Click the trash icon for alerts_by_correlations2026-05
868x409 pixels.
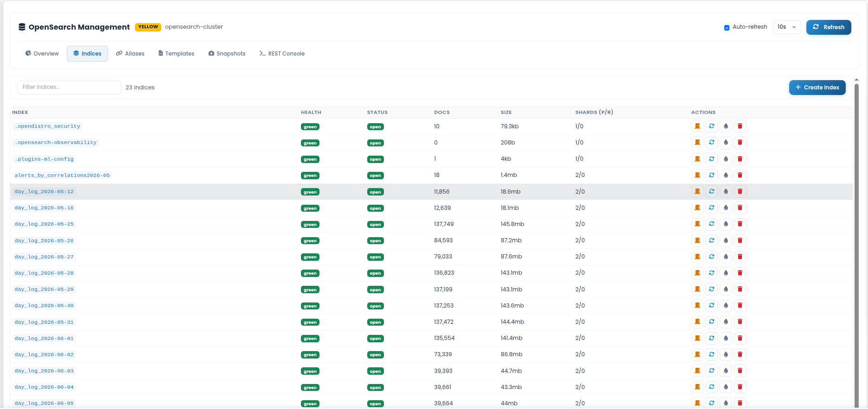pyautogui.click(x=740, y=175)
